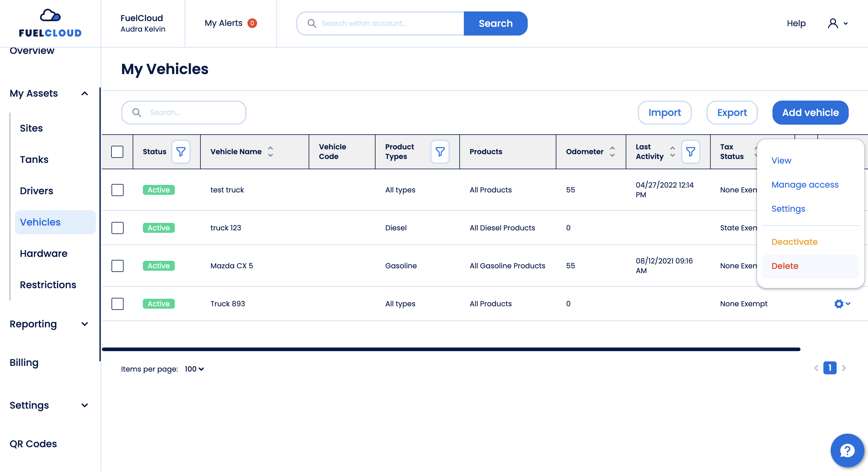The height and width of the screenshot is (471, 868).
Task: Choose Delete from the context menu
Action: pos(785,266)
